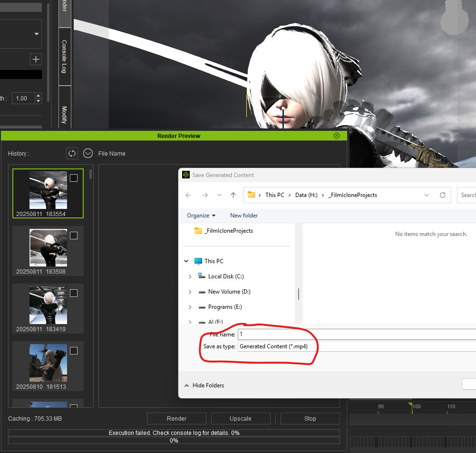Increase the 1.00 value with up stepper

[38, 96]
